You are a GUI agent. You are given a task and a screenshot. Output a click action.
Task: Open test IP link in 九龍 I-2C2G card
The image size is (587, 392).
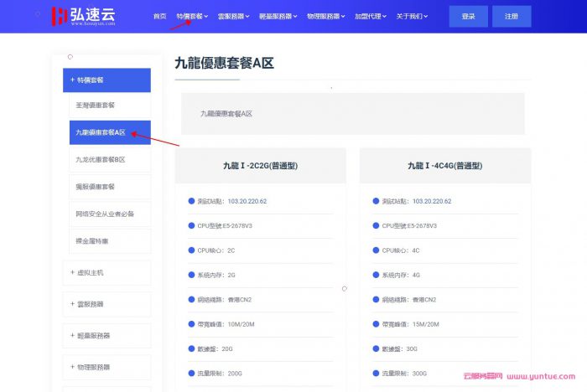[247, 201]
